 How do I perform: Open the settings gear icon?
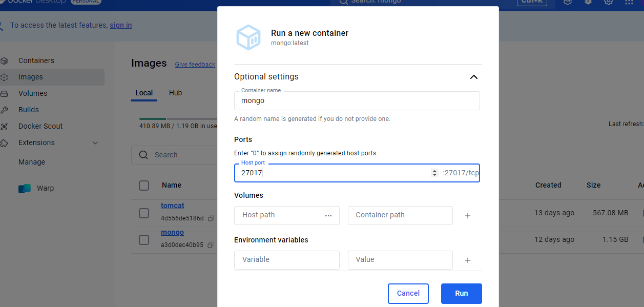pos(609,2)
